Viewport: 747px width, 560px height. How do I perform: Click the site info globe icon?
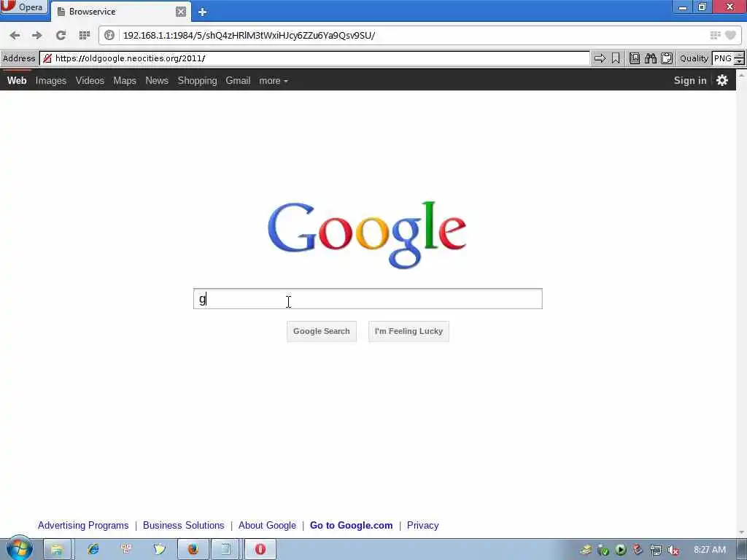tap(109, 35)
